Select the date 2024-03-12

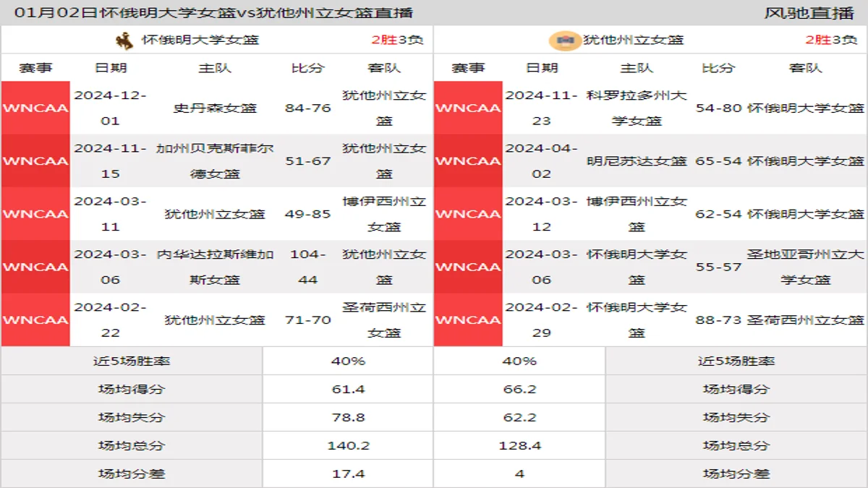(x=542, y=213)
